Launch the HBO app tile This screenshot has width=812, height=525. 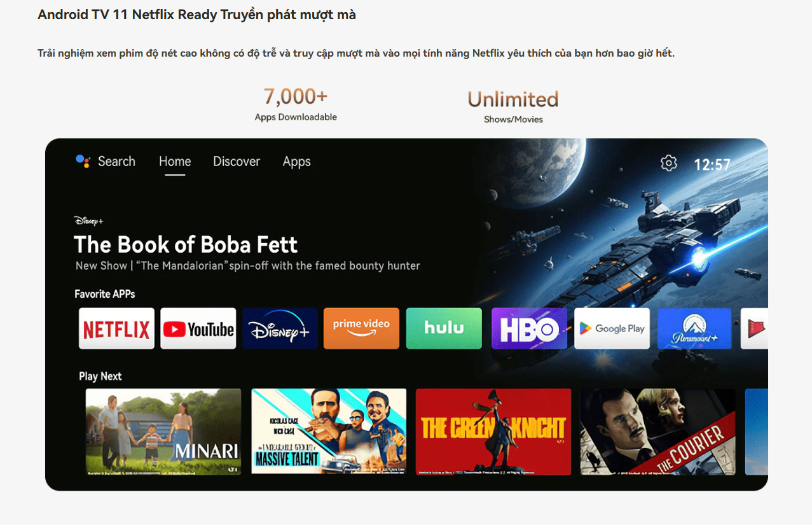point(529,328)
